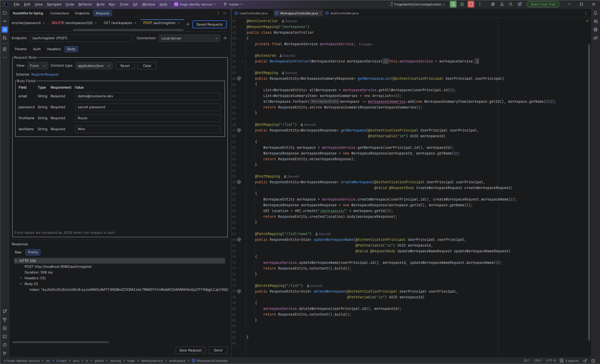Show more tool windows ellipsis in left sidebar

(4, 57)
